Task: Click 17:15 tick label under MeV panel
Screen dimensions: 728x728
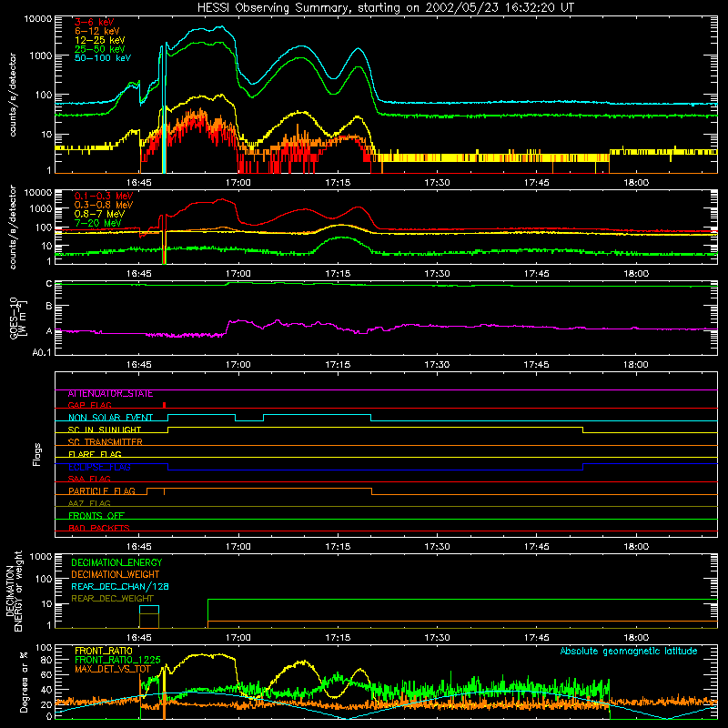Action: tap(338, 274)
